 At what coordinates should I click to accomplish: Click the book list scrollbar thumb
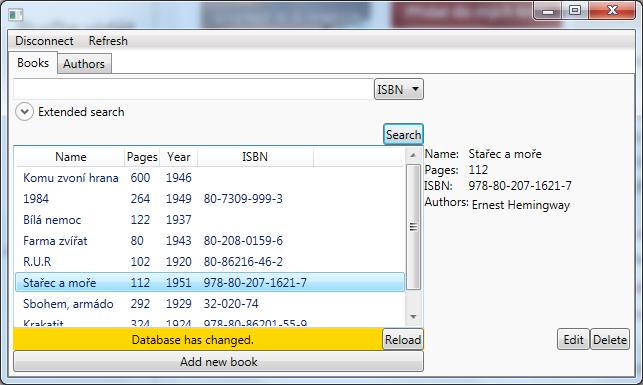point(413,227)
